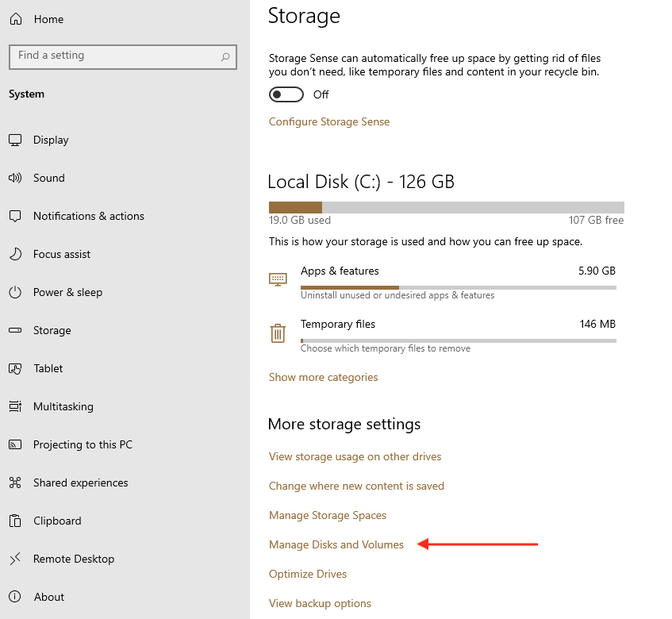Click the Sound speaker icon
This screenshot has height=619, width=672.
pyautogui.click(x=15, y=179)
